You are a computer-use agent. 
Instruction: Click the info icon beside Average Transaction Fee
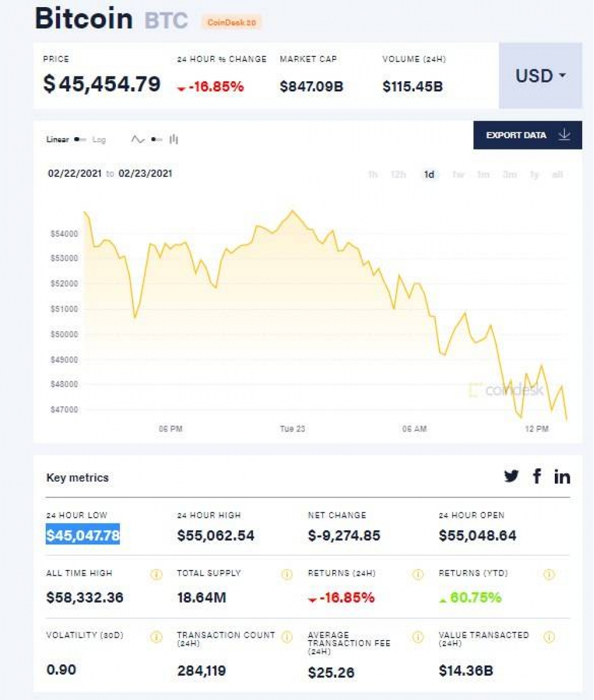tap(418, 637)
